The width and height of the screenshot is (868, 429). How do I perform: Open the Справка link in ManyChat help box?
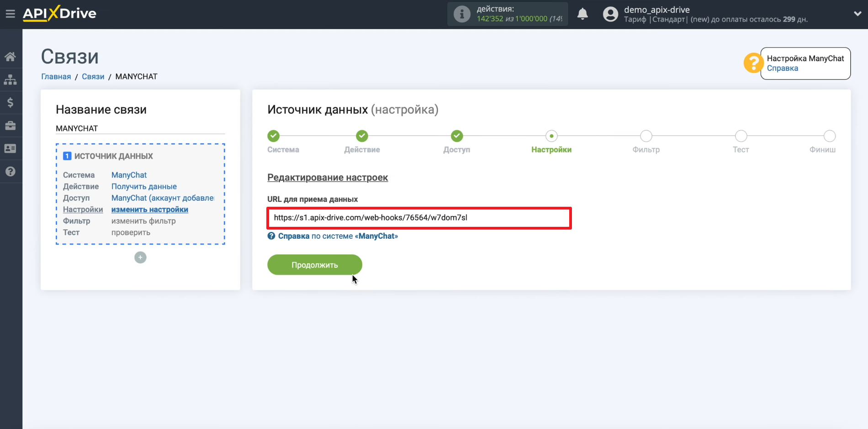pos(782,68)
